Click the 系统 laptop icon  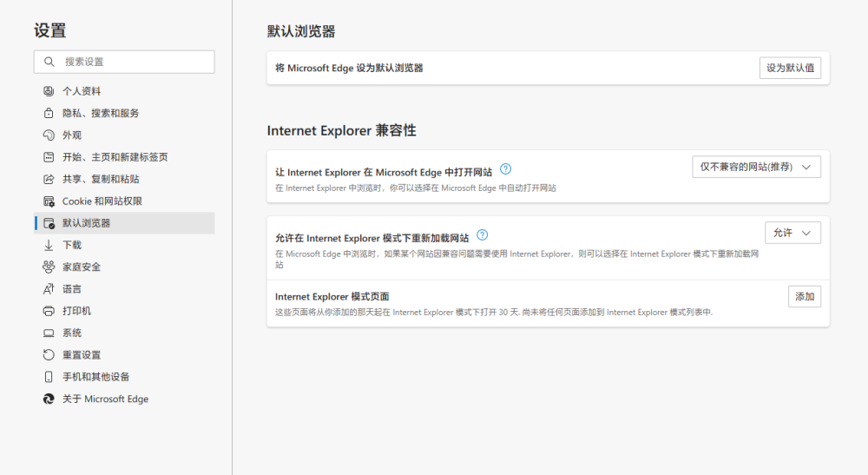(49, 333)
